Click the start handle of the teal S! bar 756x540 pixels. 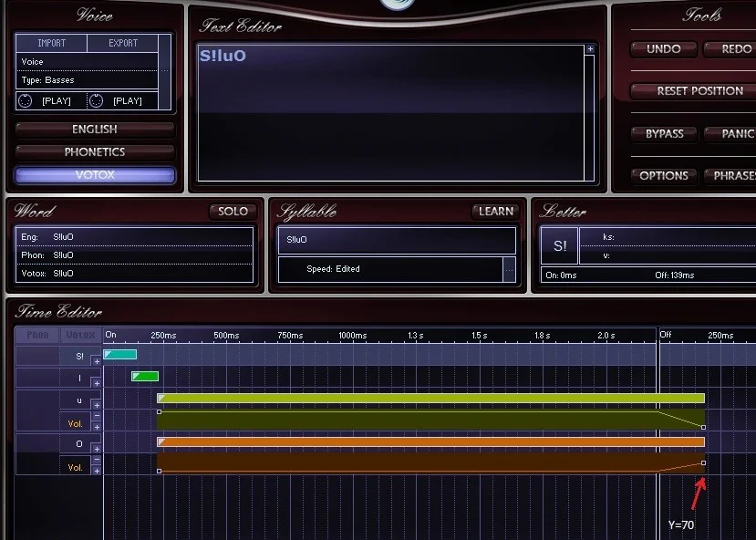[x=108, y=354]
